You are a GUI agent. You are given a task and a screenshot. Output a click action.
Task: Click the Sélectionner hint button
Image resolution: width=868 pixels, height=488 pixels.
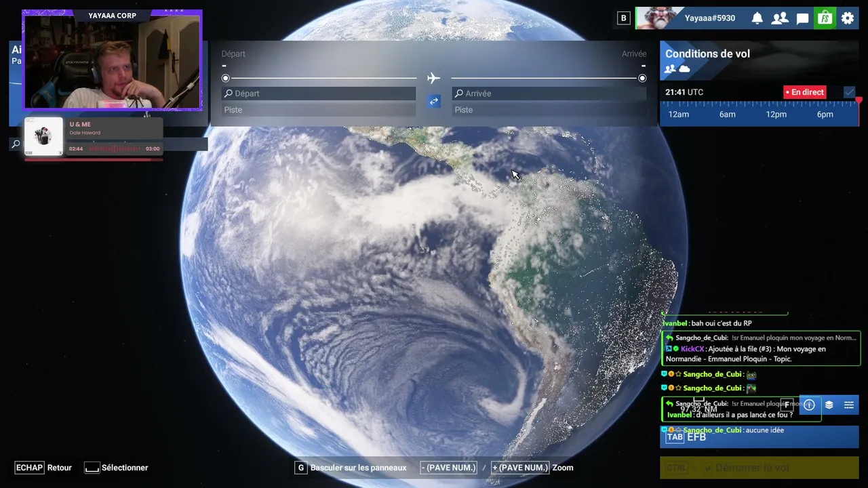tap(116, 468)
